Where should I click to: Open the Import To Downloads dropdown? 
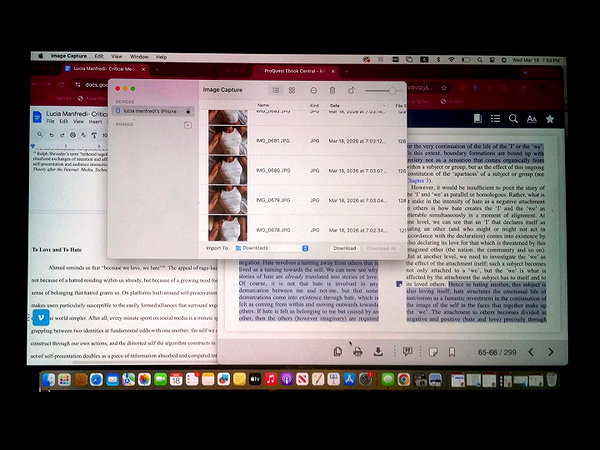pos(272,248)
